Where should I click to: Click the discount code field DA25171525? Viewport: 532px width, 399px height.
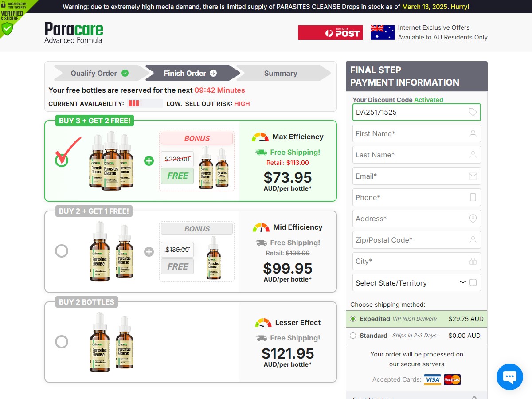click(417, 112)
